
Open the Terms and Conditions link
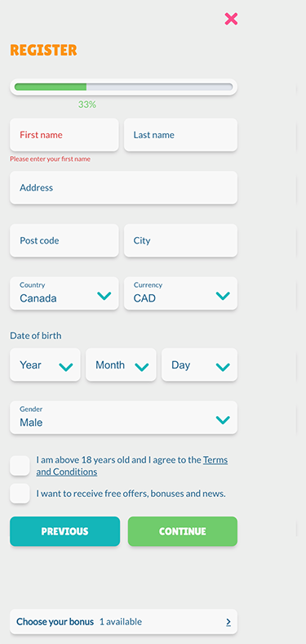coord(132,466)
